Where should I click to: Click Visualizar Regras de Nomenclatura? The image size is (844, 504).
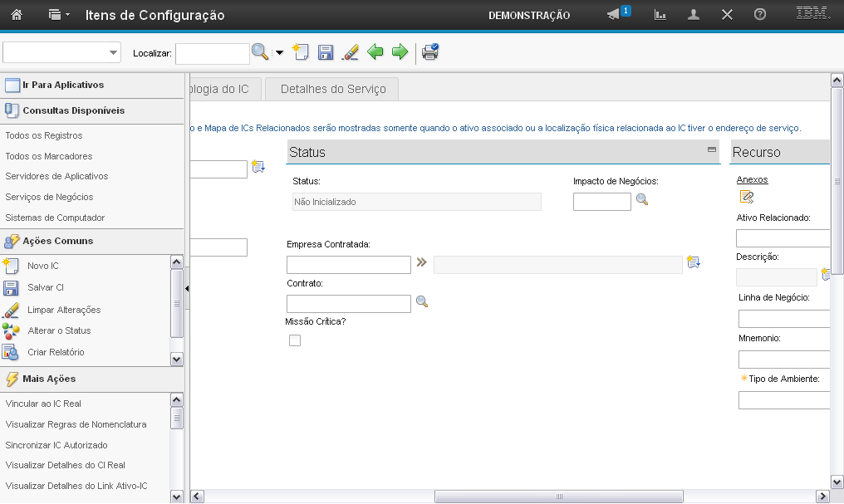[76, 424]
